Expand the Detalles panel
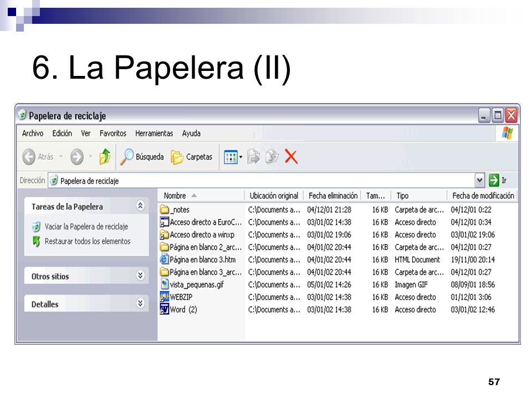 pos(140,303)
